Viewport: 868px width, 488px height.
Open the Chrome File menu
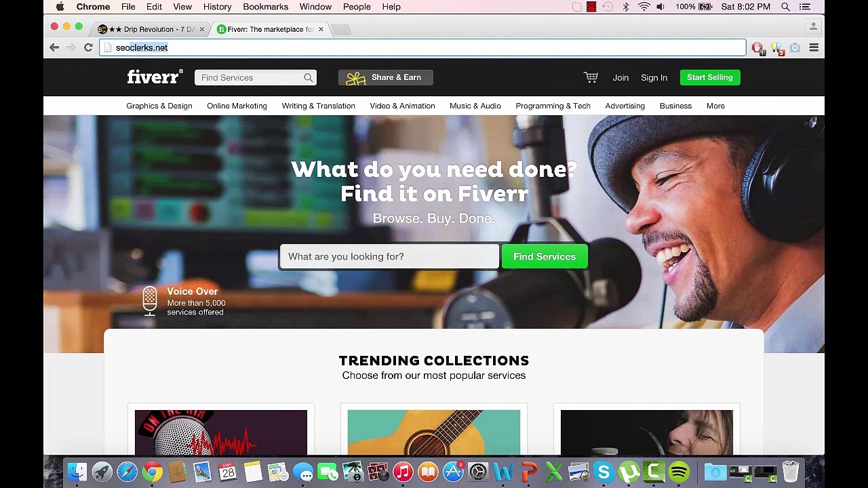[128, 7]
